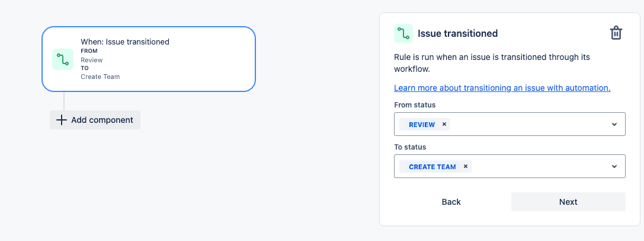
Task: Click the CREATE TEAM chip label
Action: click(x=432, y=167)
